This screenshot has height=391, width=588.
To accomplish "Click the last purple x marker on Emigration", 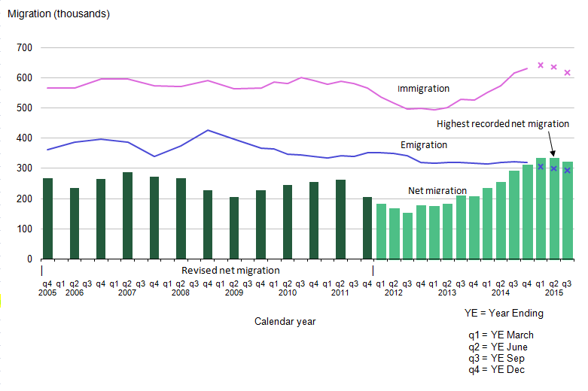I will click(x=568, y=171).
